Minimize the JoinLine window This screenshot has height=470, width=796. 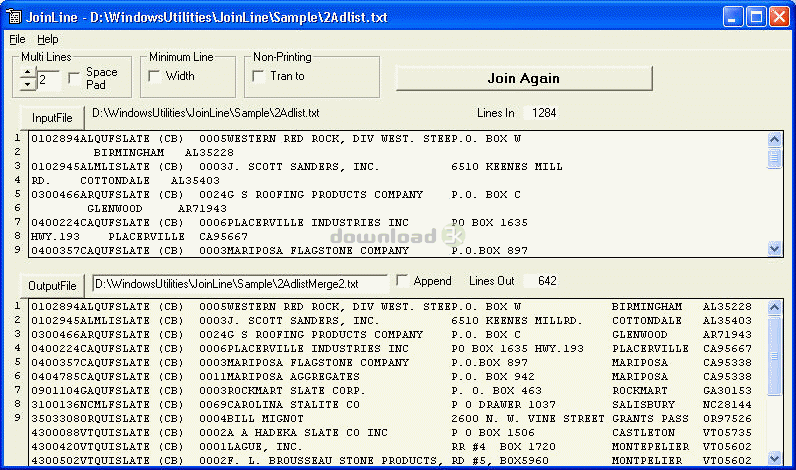coord(733,17)
